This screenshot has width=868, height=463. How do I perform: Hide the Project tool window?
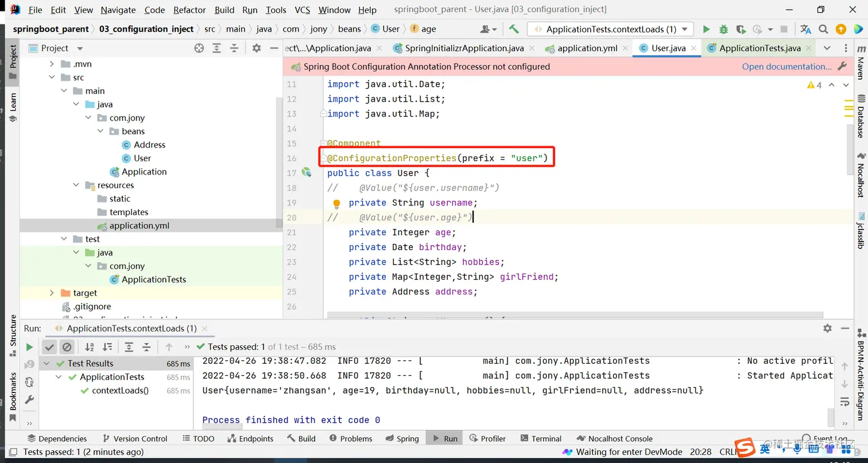pos(273,48)
